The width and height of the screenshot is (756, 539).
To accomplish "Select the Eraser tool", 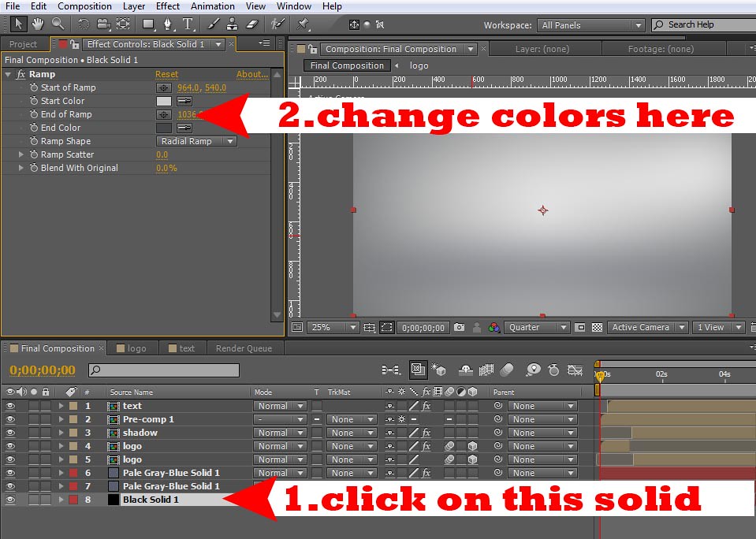I will (x=252, y=24).
